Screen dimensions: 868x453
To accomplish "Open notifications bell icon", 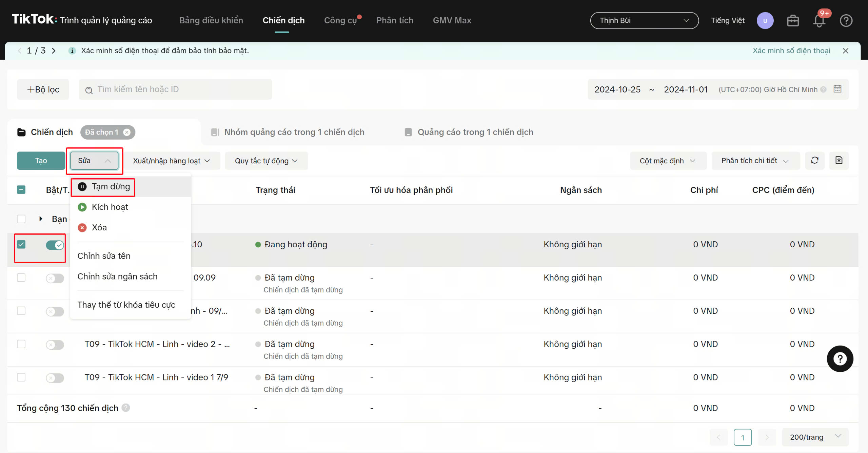I will pos(819,21).
